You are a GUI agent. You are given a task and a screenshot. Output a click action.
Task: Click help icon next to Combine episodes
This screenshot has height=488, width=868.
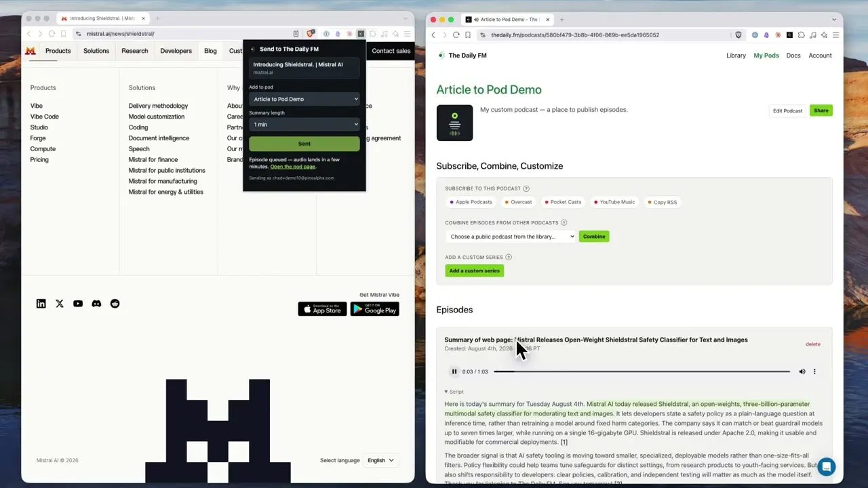(x=564, y=222)
